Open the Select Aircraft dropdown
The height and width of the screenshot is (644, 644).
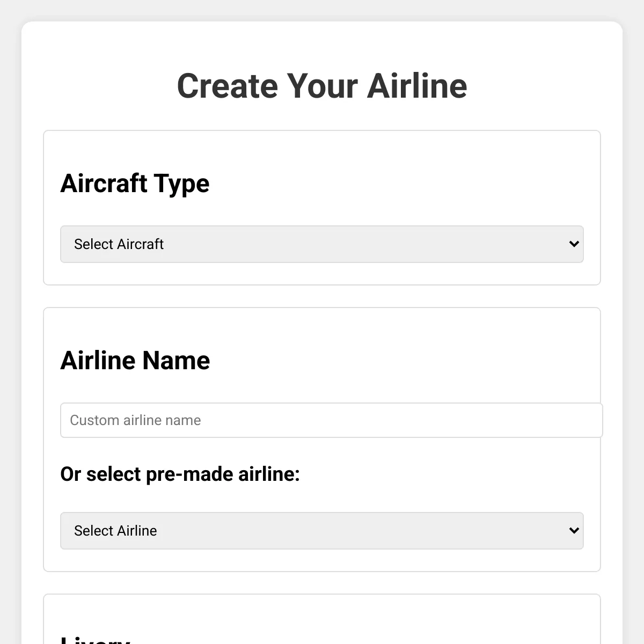pyautogui.click(x=321, y=244)
